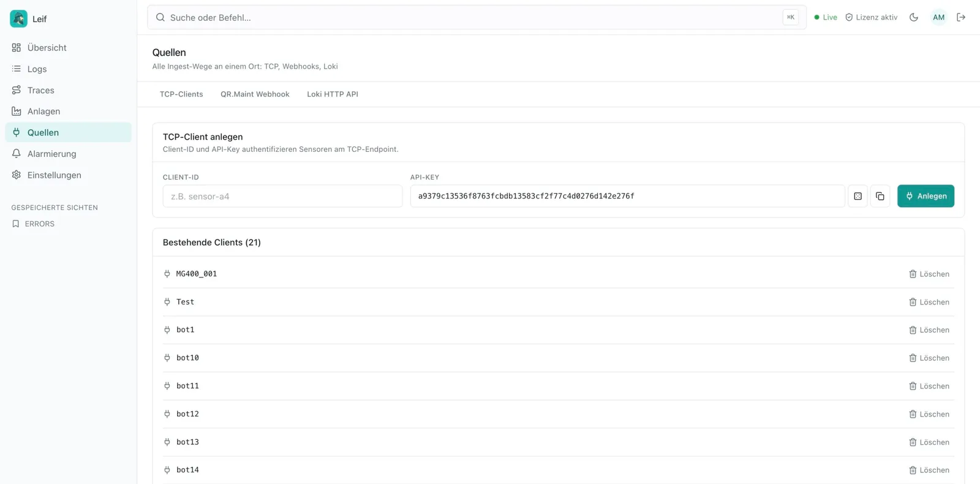Image resolution: width=980 pixels, height=484 pixels.
Task: Delete the bot1 client
Action: (929, 330)
